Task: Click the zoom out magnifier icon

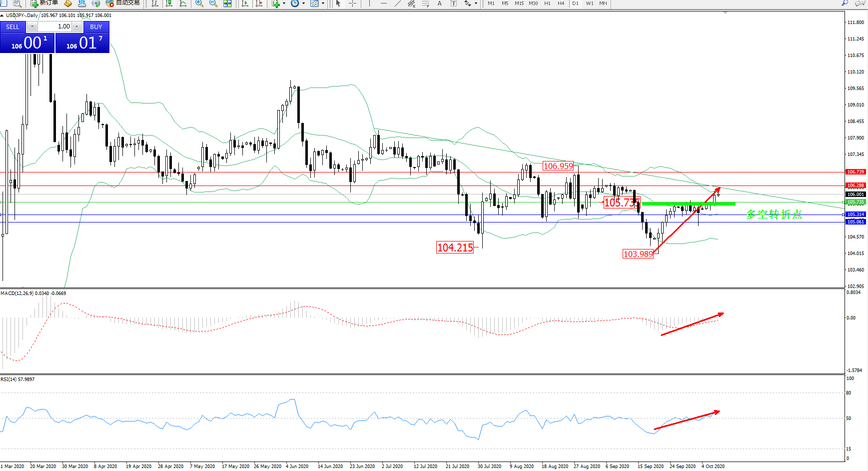Action: pyautogui.click(x=213, y=3)
